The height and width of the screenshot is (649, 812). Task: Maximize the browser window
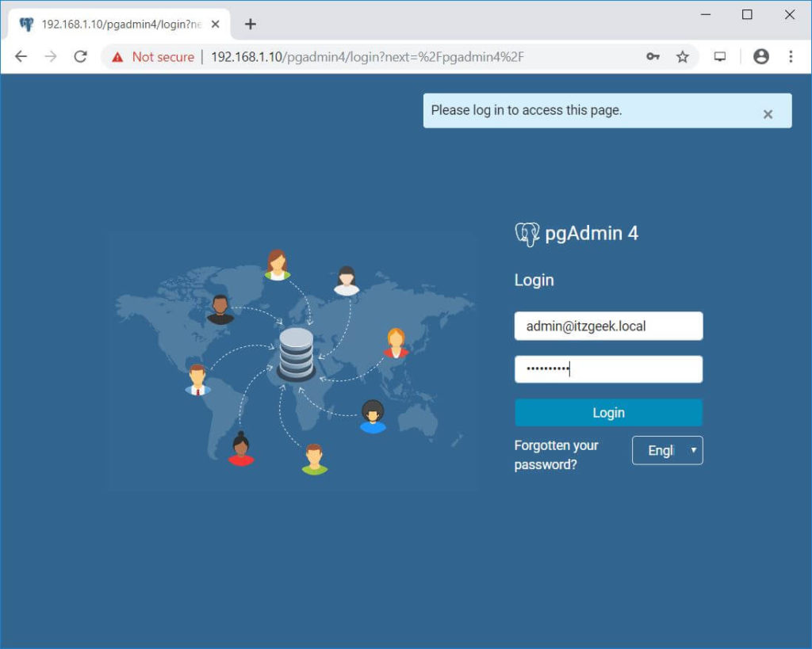(747, 14)
